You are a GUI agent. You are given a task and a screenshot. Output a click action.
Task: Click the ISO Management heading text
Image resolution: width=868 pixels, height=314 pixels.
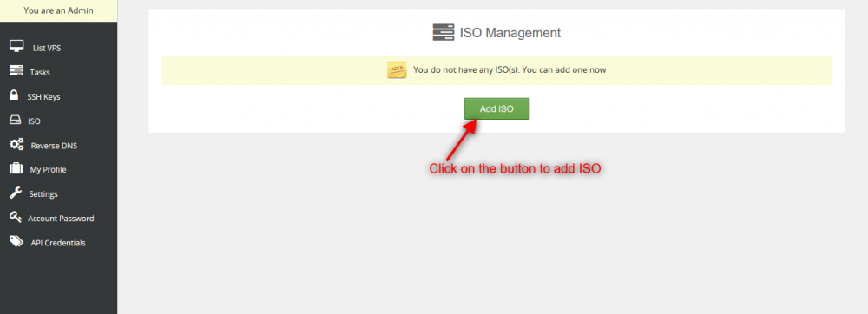(x=510, y=33)
